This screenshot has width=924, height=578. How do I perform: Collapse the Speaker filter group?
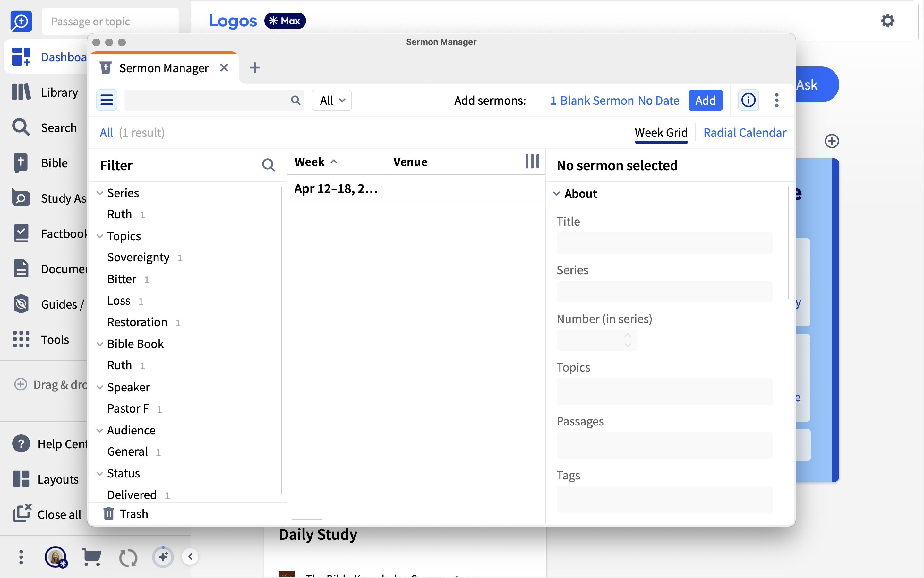pos(100,387)
